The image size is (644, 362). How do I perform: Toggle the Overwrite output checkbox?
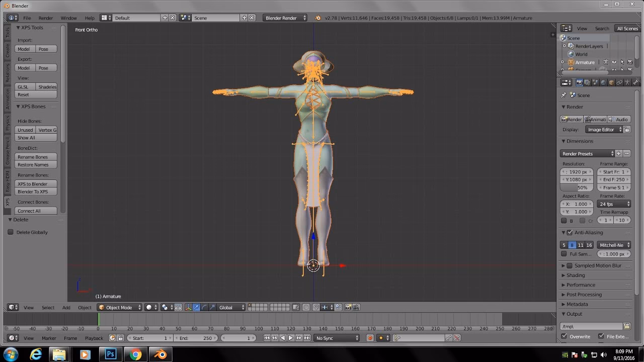coord(564,336)
